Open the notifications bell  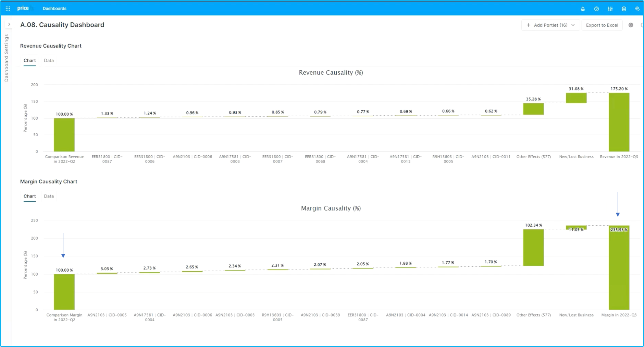583,9
